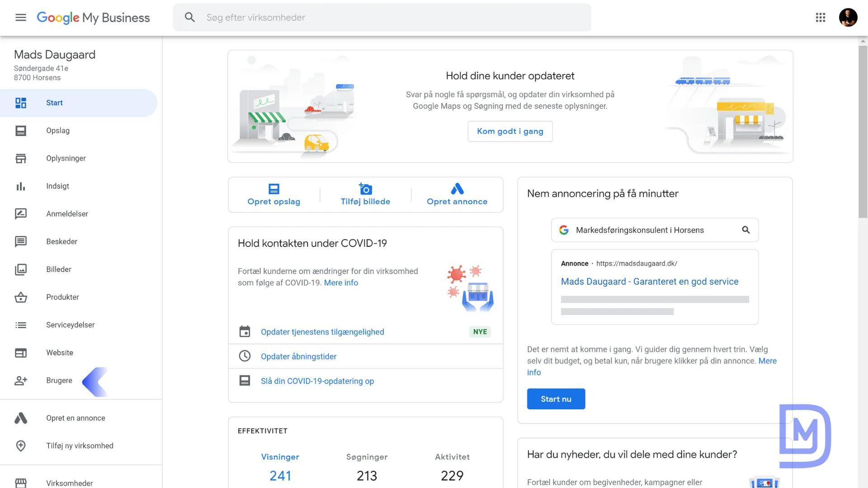Click the Mads Daugaard ad headline link
Image resolution: width=868 pixels, height=488 pixels.
(x=650, y=282)
